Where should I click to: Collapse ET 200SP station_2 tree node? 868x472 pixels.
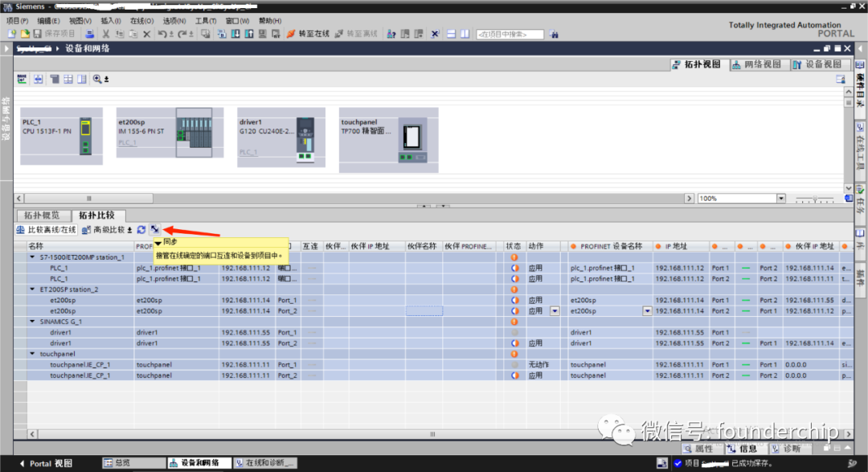pyautogui.click(x=33, y=289)
